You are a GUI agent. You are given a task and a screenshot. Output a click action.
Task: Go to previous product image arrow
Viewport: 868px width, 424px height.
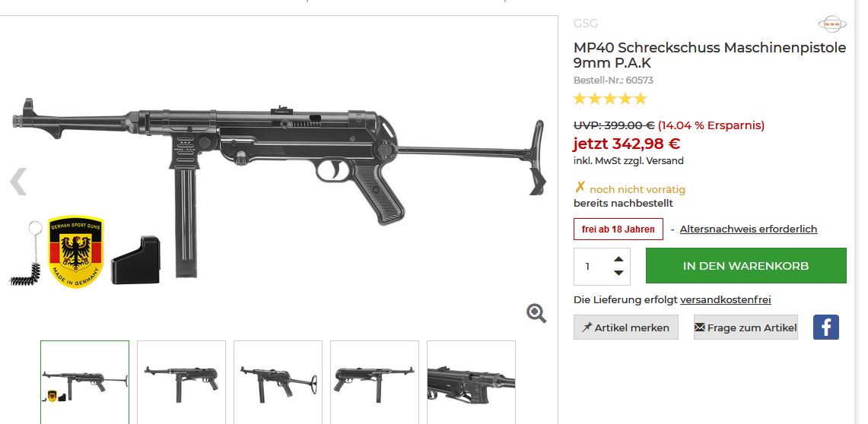(x=18, y=182)
